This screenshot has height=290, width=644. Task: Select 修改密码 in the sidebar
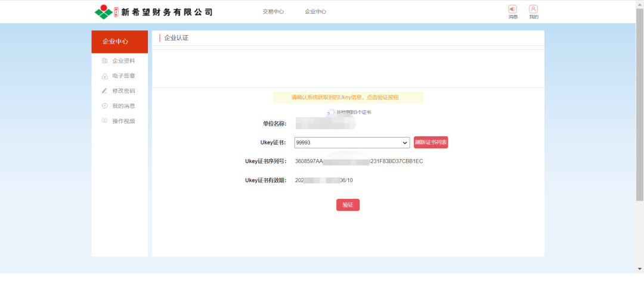[x=123, y=91]
